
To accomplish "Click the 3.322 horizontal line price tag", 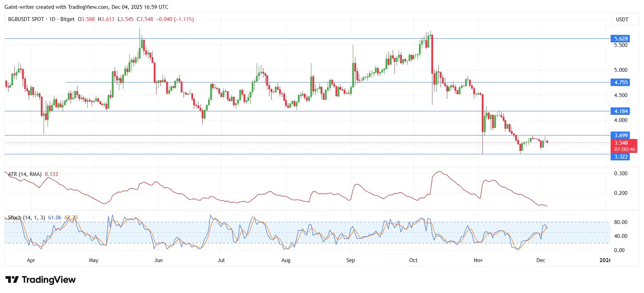I will (620, 157).
